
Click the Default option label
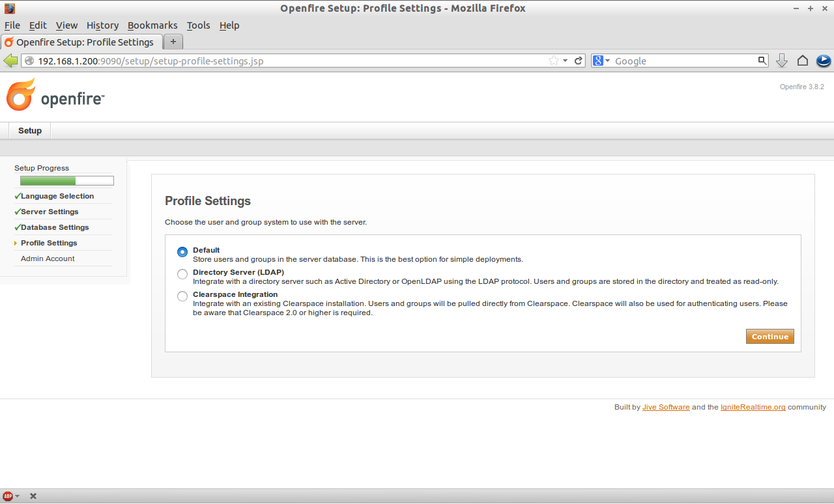(207, 250)
